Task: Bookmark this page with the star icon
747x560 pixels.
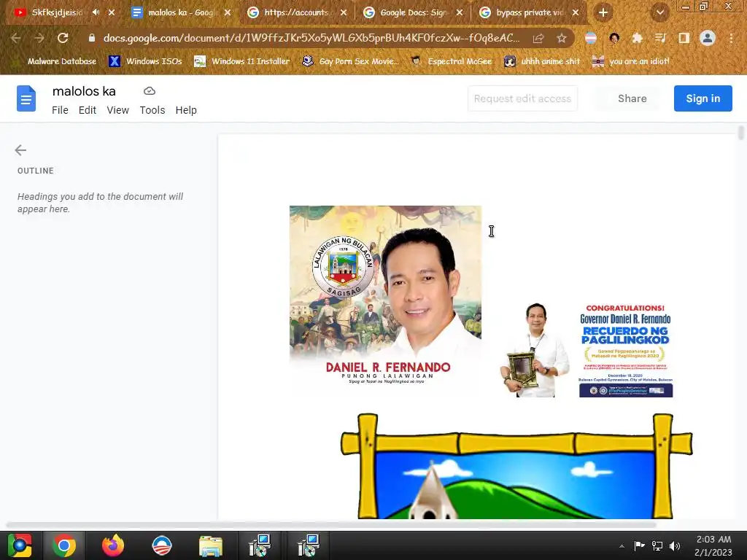Action: point(562,38)
